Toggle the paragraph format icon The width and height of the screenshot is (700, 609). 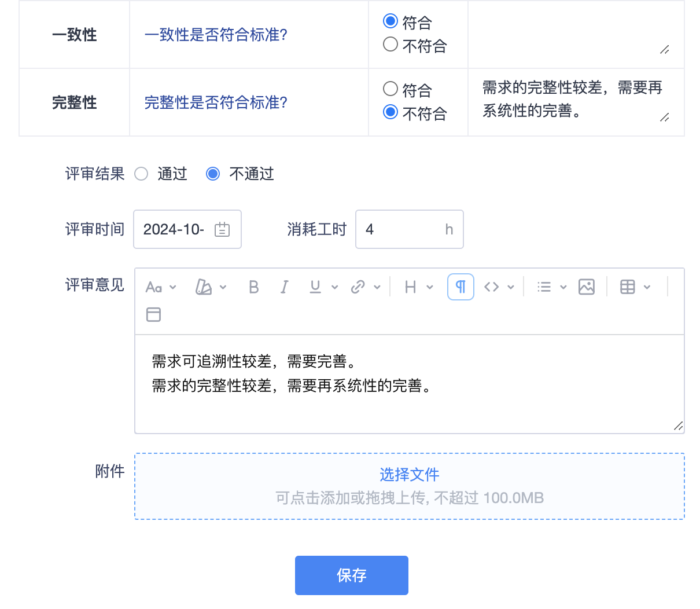(x=460, y=287)
